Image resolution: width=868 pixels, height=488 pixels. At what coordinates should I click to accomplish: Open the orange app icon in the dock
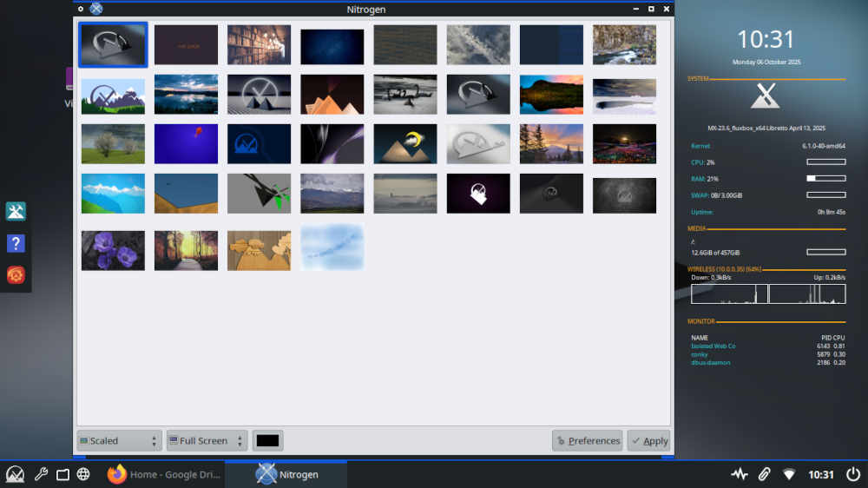click(x=16, y=275)
